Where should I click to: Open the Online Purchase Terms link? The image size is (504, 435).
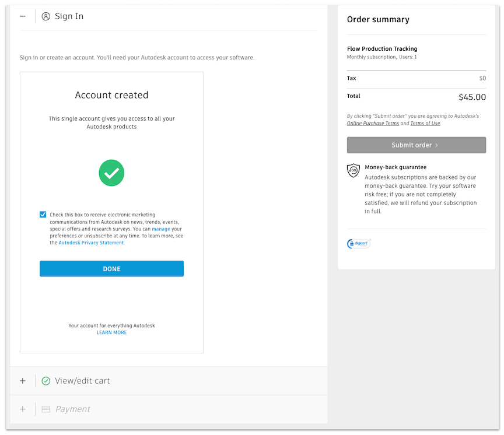[x=373, y=124]
